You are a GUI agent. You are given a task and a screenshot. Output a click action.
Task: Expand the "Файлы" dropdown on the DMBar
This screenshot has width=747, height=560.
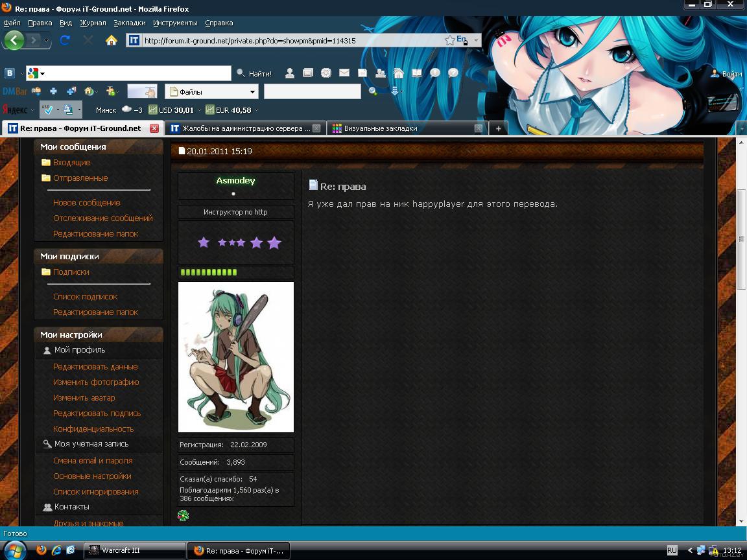[x=252, y=91]
